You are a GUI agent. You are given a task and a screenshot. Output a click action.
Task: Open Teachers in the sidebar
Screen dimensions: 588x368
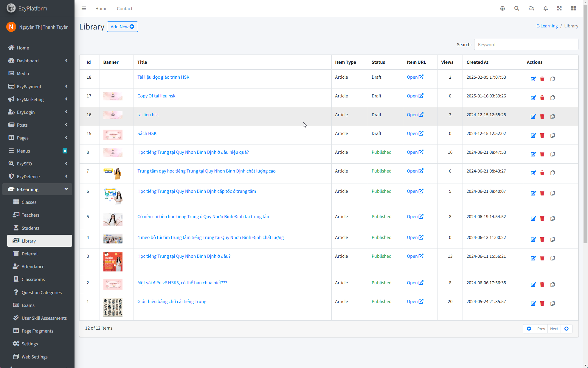click(40, 215)
